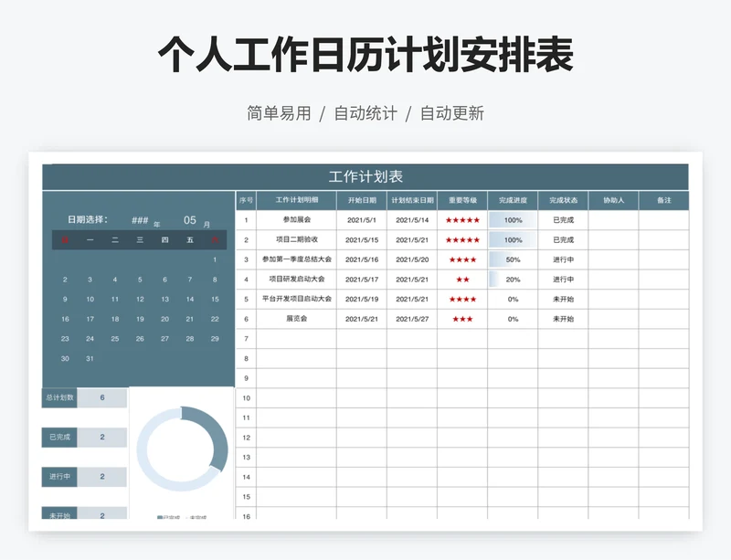Click the 三 weekday header in the calendar
The image size is (731, 560).
tap(140, 239)
